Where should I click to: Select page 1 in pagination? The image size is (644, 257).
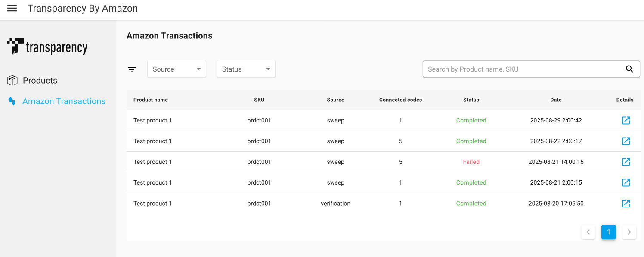[x=608, y=232]
